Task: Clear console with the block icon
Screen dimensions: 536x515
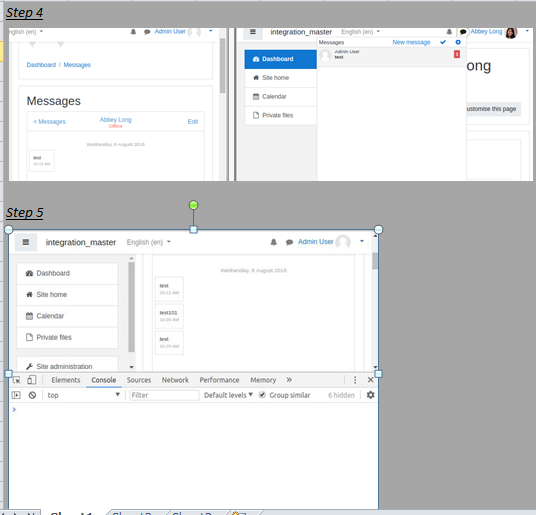Action: pos(32,395)
